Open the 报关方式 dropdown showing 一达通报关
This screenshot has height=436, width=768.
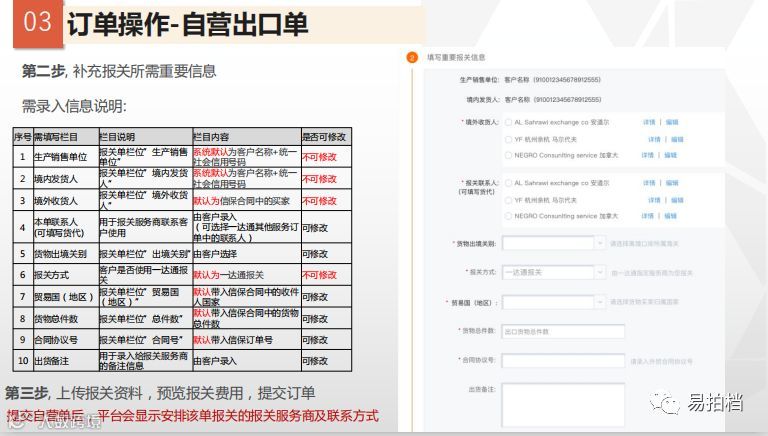click(553, 272)
